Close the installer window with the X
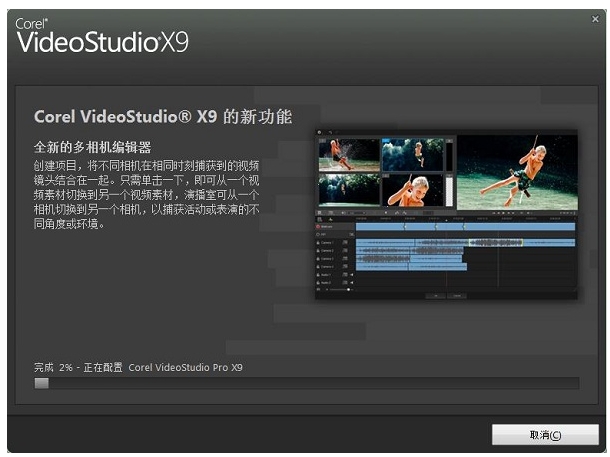Screen dimensions: 610x457 coord(595,19)
